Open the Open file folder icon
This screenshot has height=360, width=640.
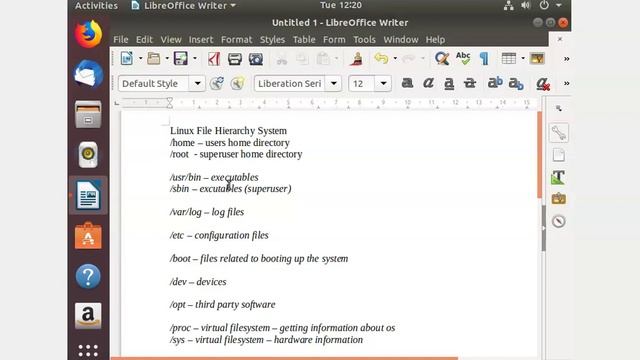tap(153, 59)
